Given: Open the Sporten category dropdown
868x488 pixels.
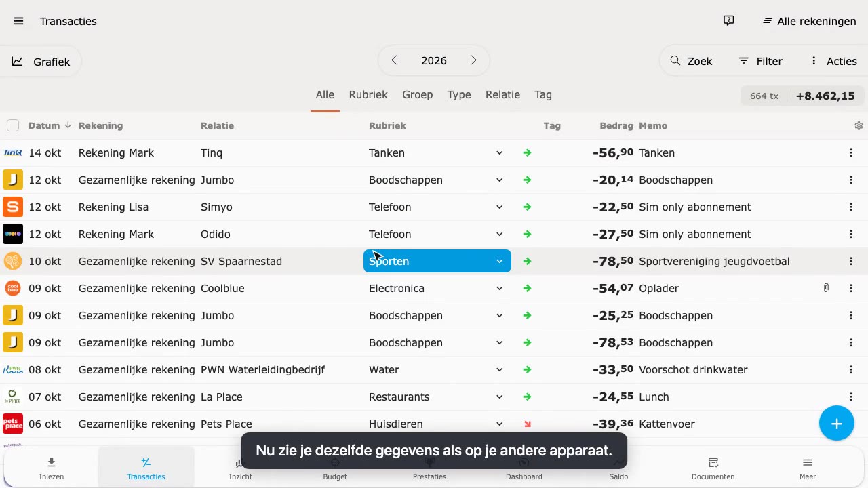Looking at the screenshot, I should click(x=437, y=261).
